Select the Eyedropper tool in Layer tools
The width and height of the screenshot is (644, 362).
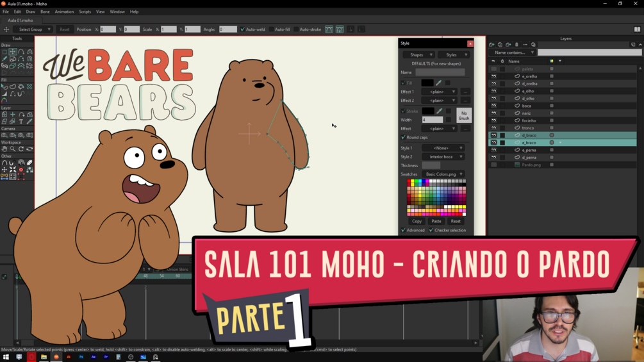(x=29, y=122)
